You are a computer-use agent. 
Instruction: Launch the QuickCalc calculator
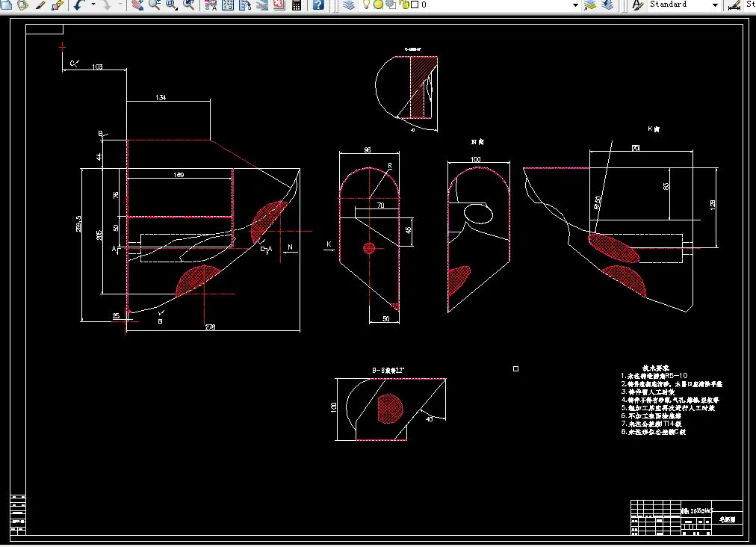coord(297,4)
